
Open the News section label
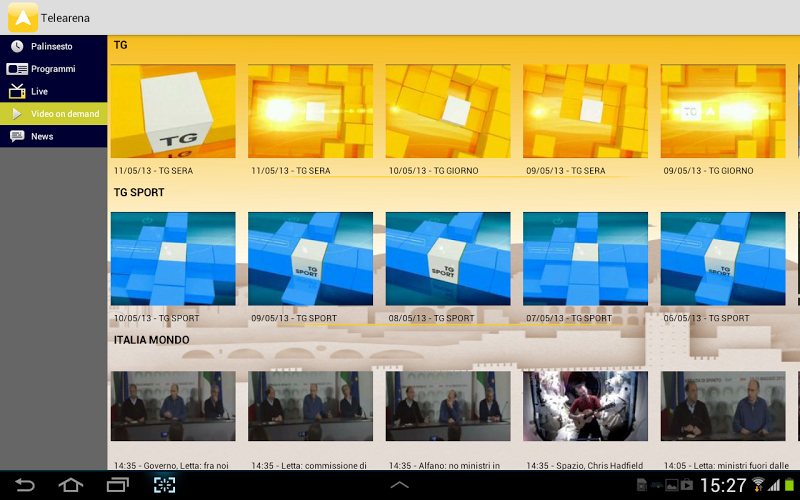pos(42,136)
